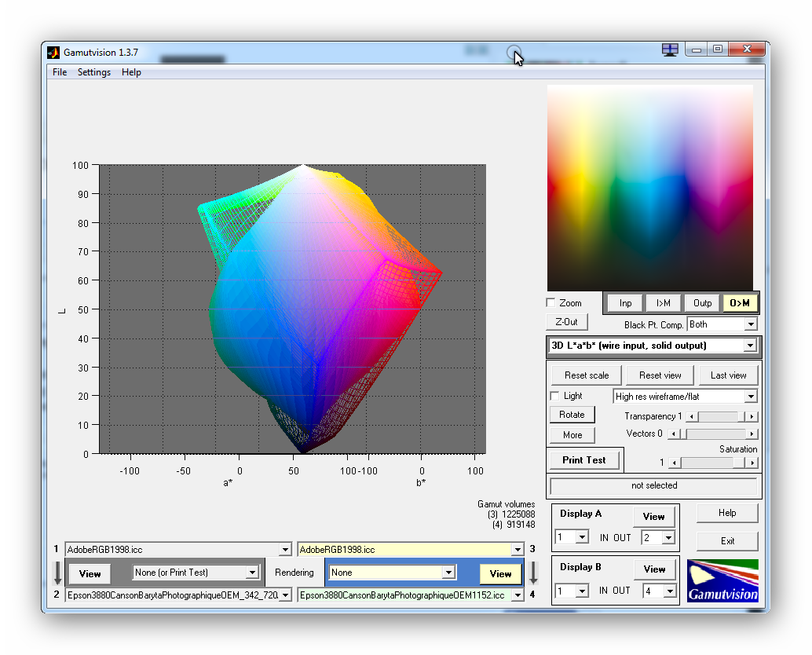Click the monitor icon in title bar
812x655 pixels.
669,49
